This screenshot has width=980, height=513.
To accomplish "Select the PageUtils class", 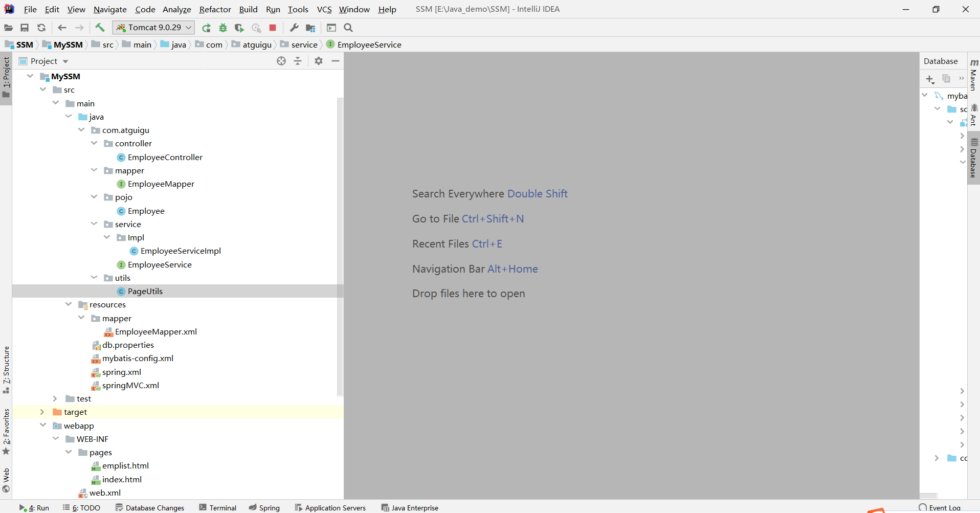I will click(x=145, y=291).
